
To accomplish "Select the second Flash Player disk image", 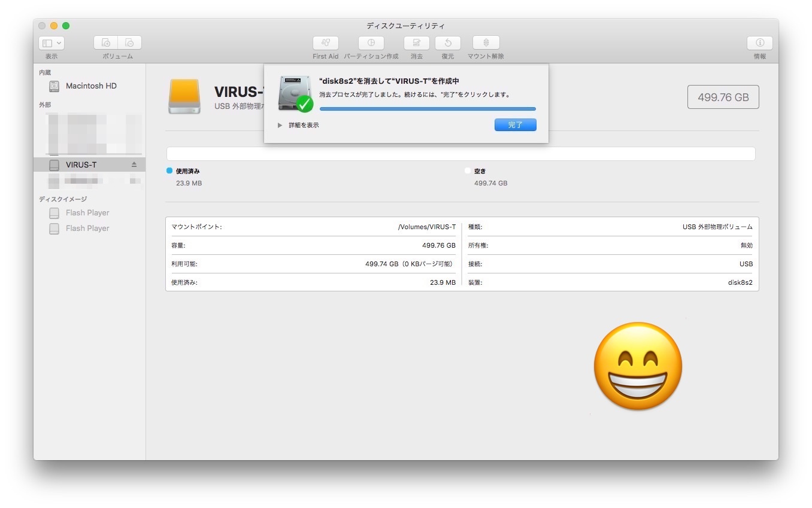I will coord(87,229).
